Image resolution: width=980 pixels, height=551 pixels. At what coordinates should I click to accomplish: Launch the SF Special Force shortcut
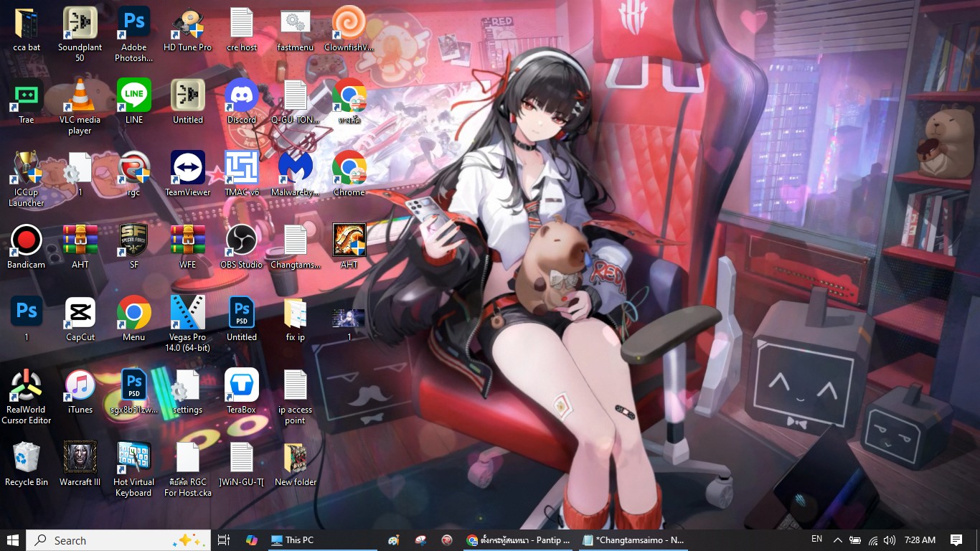134,247
